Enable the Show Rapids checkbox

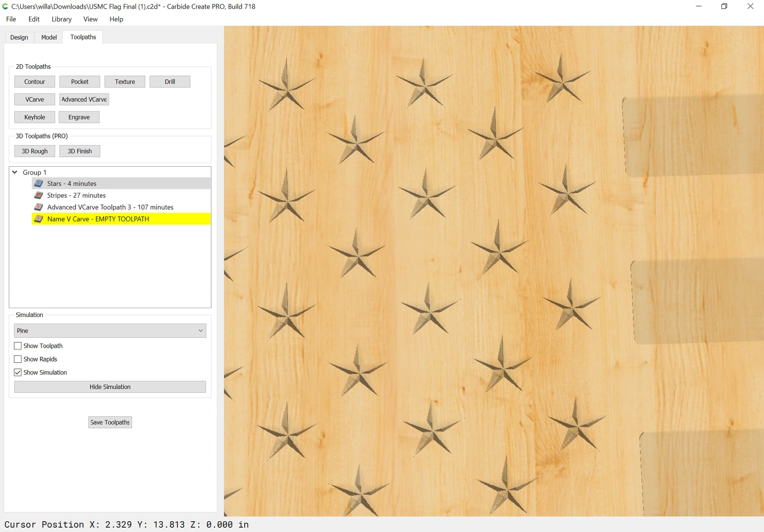point(18,359)
